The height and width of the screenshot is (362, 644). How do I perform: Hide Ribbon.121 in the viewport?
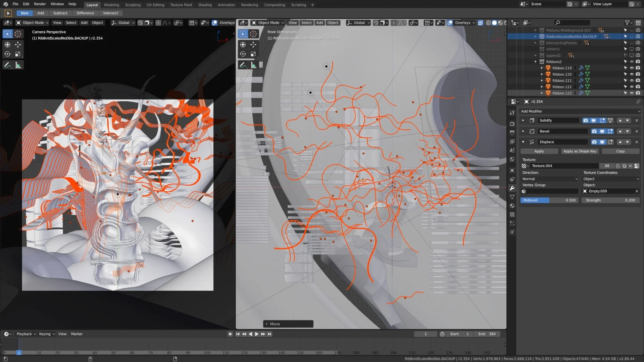click(x=631, y=81)
